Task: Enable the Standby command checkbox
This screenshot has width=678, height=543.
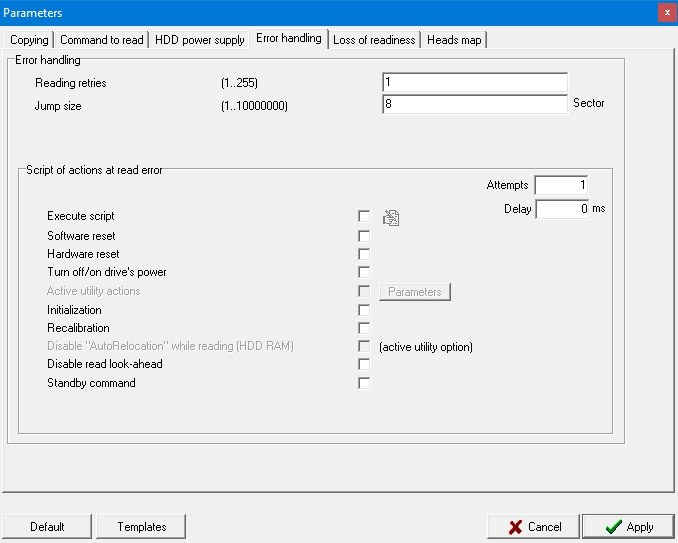Action: [x=364, y=383]
